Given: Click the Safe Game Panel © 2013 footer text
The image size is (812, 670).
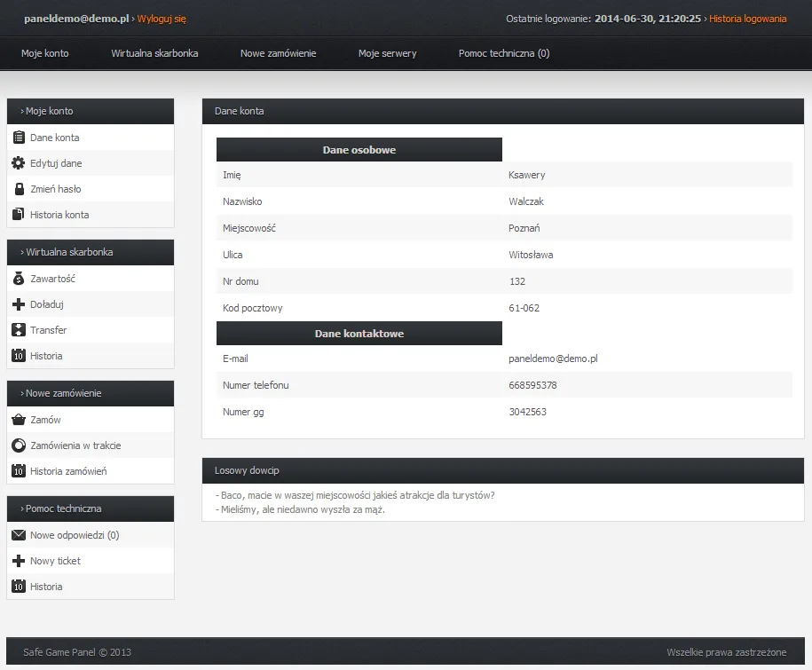Looking at the screenshot, I should pos(77,652).
